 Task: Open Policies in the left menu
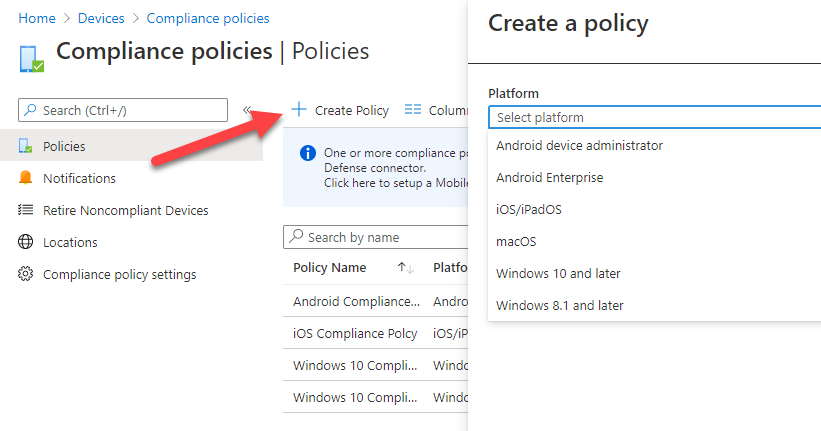[x=64, y=146]
